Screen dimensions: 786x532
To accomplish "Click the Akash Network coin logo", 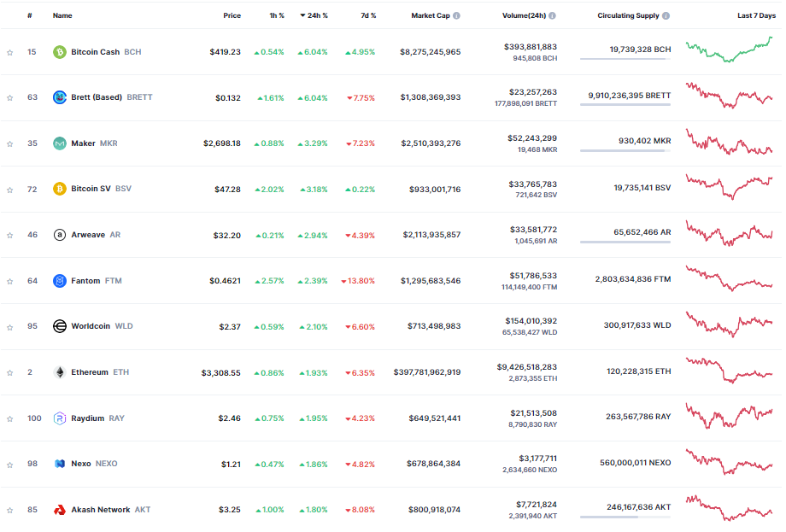I will point(60,510).
